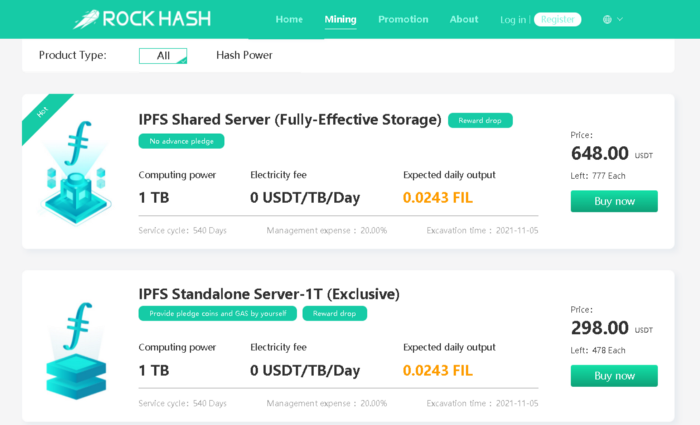Click the Log in link
This screenshot has width=700, height=425.
click(x=513, y=19)
